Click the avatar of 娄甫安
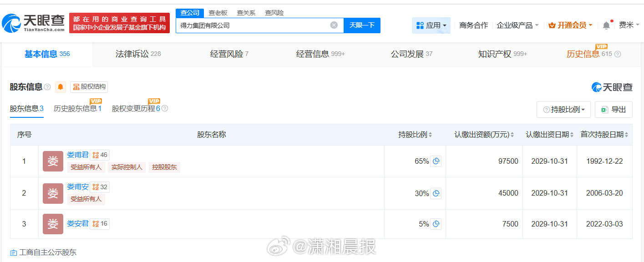The height and width of the screenshot is (262, 644). (53, 193)
